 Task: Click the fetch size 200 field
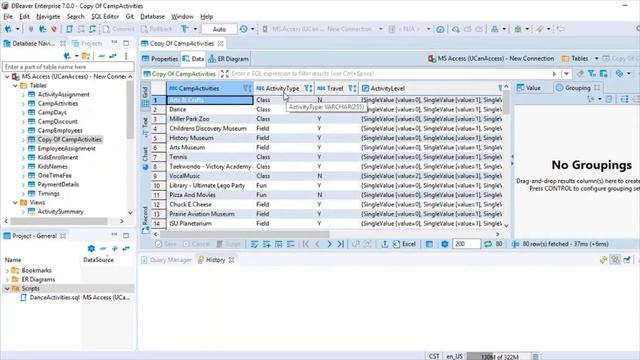click(466, 244)
